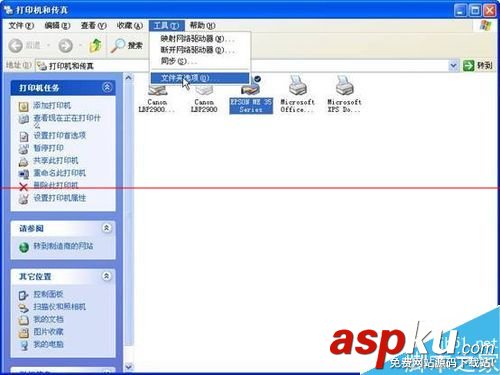Open 控制面板 link
500x375 pixels.
tap(48, 294)
